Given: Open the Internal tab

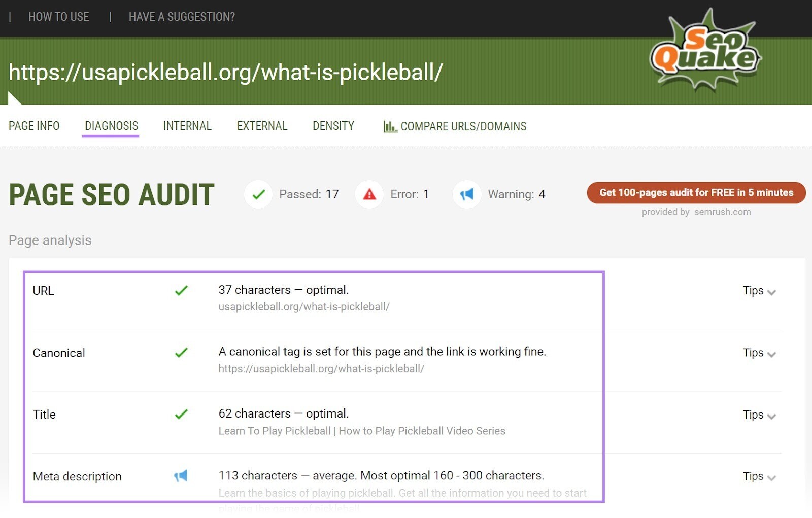Looking at the screenshot, I should click(x=187, y=126).
